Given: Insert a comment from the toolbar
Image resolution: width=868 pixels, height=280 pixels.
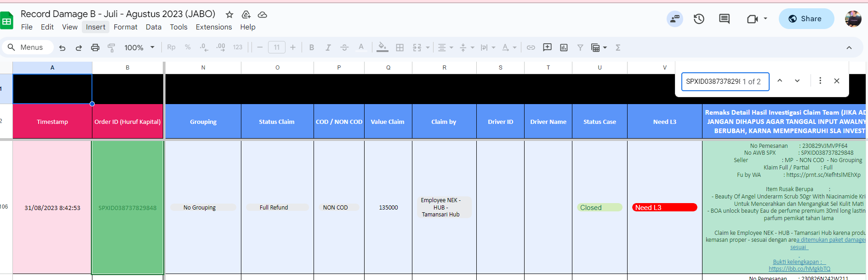Looking at the screenshot, I should tap(547, 47).
